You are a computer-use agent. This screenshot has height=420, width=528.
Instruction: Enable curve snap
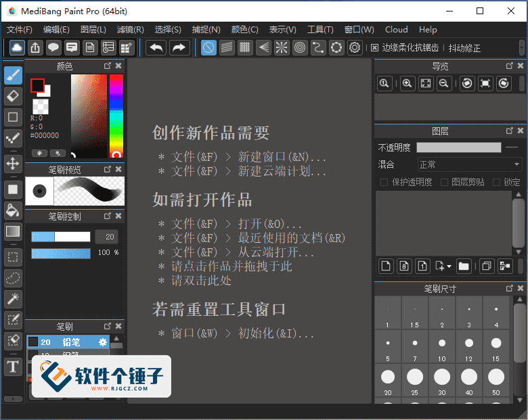pos(318,48)
